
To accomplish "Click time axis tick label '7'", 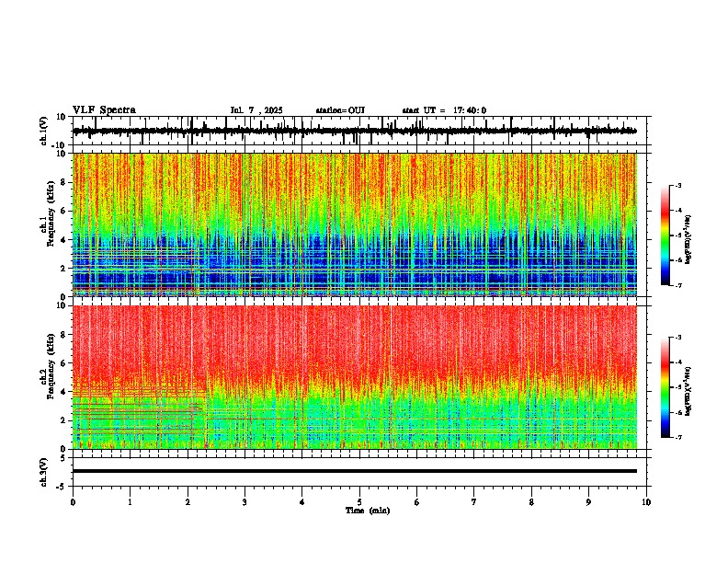I will (474, 502).
